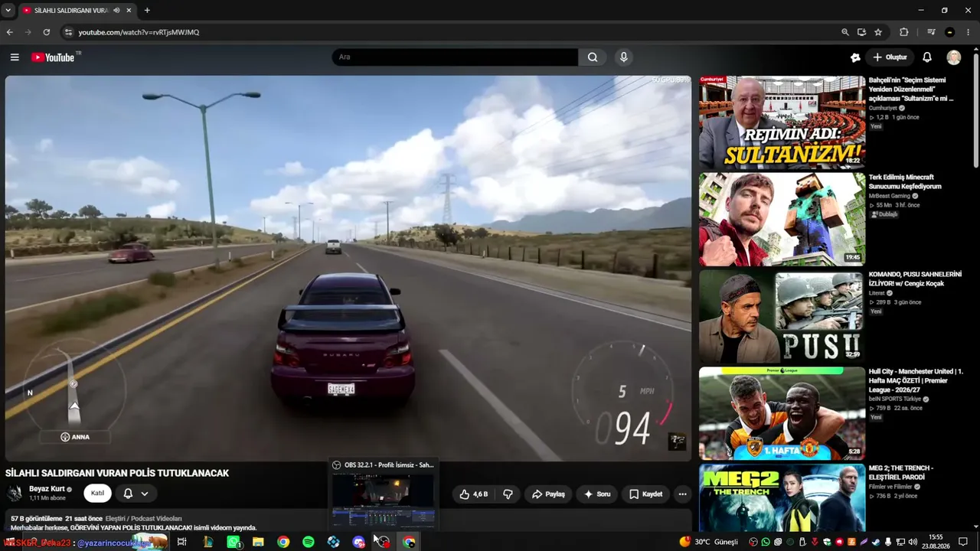
Task: Open more actions three-dot menu
Action: coord(682,494)
